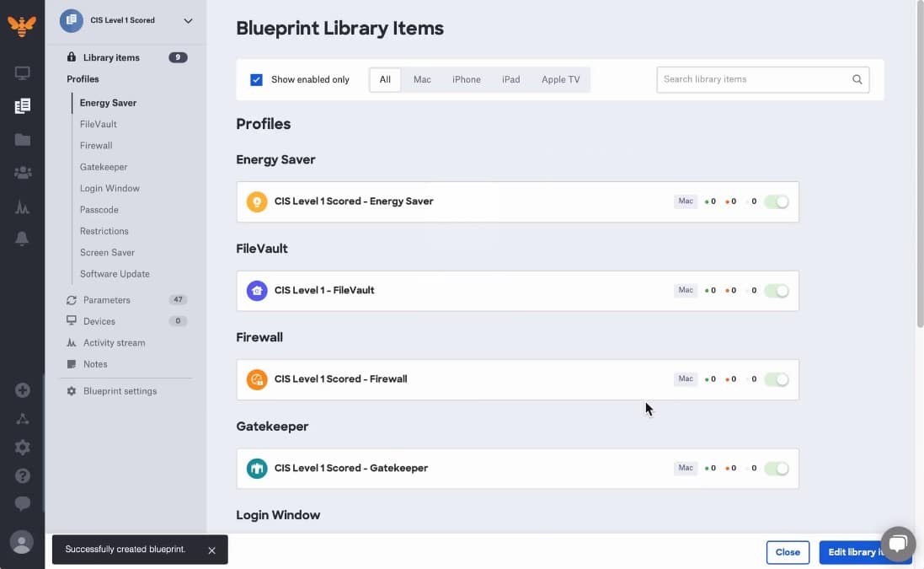
Task: Select the Mac device filter tab
Action: tap(422, 79)
